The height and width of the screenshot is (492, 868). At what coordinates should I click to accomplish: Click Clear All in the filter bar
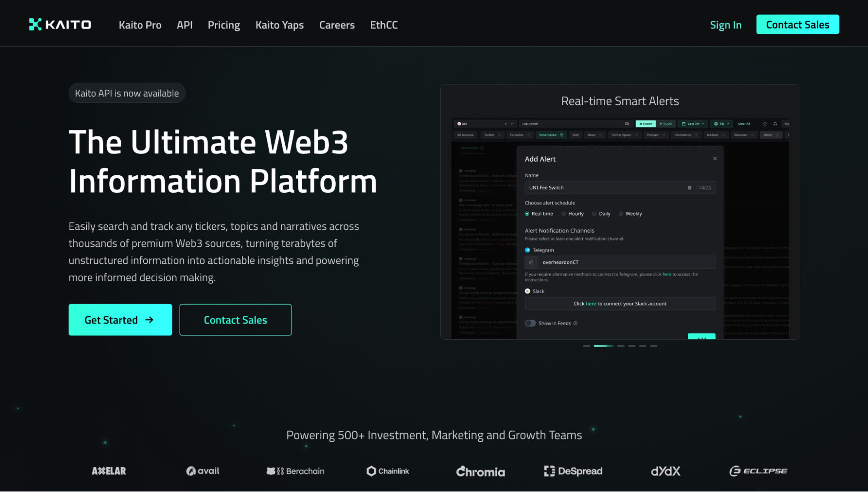[744, 124]
